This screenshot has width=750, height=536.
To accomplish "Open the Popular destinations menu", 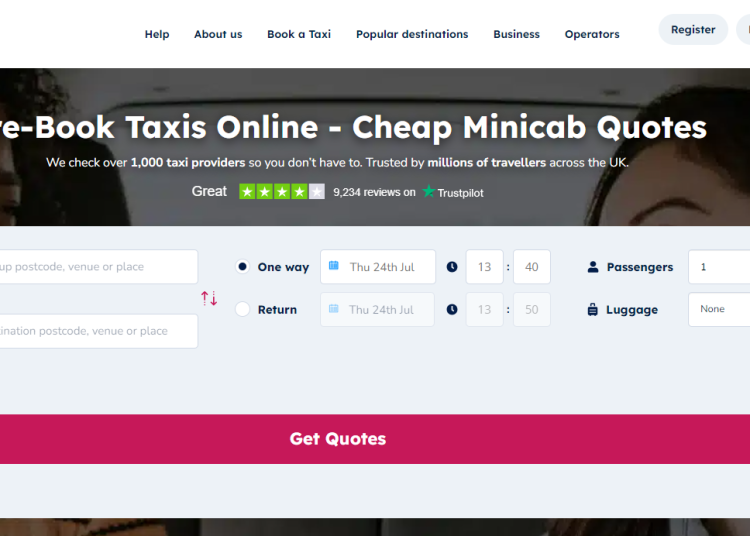I will tap(412, 34).
